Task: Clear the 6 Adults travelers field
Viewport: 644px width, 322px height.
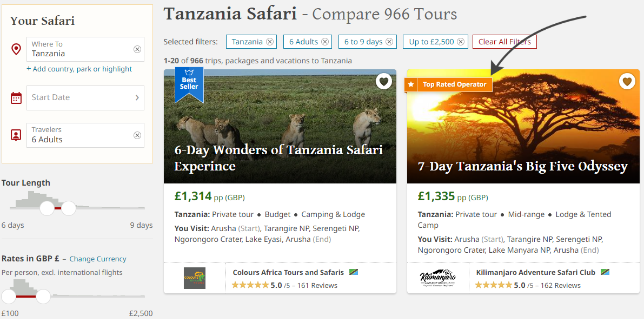Action: click(x=137, y=135)
